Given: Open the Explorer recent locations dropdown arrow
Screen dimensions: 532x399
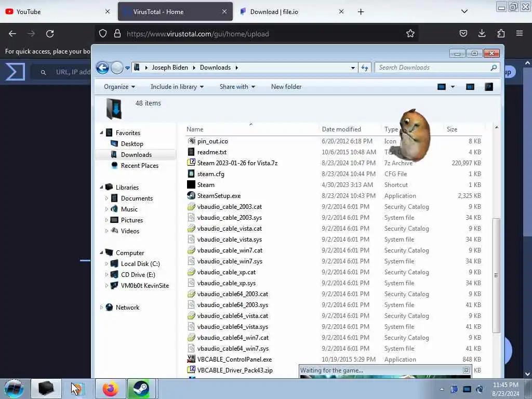Looking at the screenshot, I should (x=128, y=68).
